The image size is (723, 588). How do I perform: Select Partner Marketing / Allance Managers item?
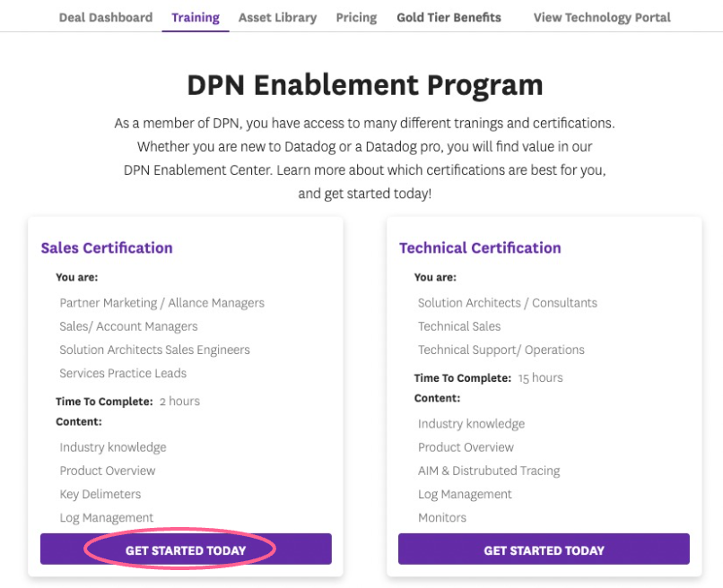tap(161, 303)
